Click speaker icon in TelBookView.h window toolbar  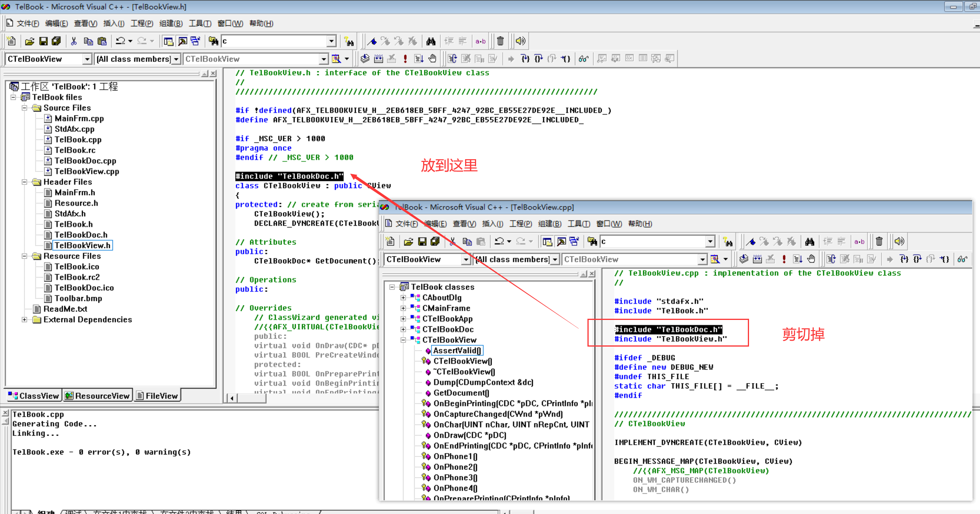[520, 41]
